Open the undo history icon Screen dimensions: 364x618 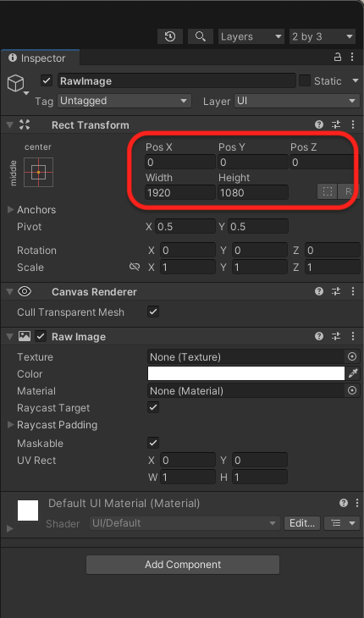(x=170, y=36)
